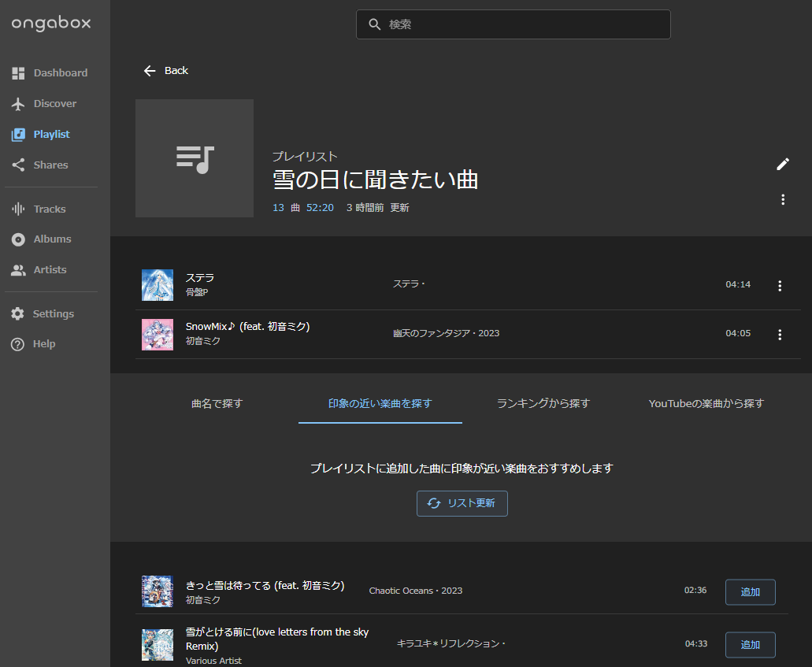
Task: Open Shares using the share icon
Action: tap(17, 165)
